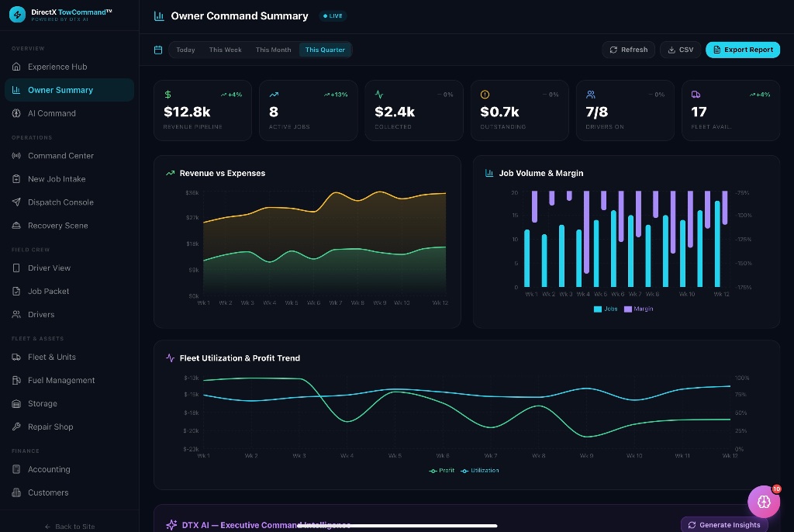794x532 pixels.
Task: Click the Revenue vs Expenses chart title
Action: [223, 173]
